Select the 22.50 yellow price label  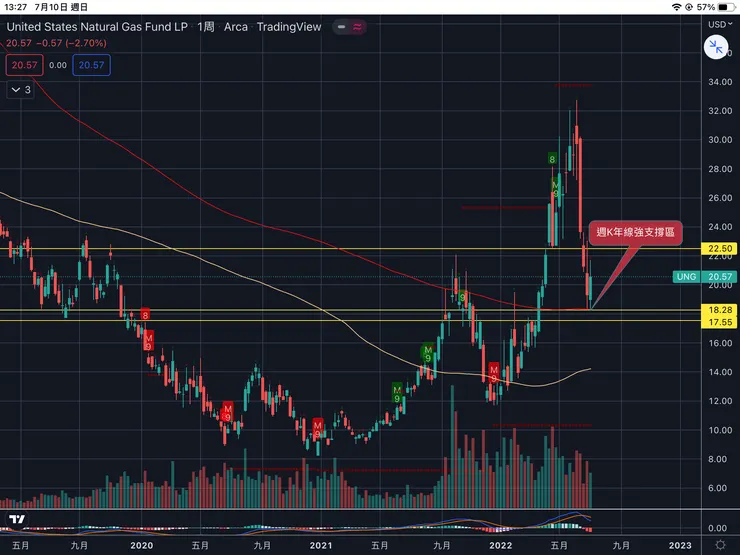(x=720, y=248)
